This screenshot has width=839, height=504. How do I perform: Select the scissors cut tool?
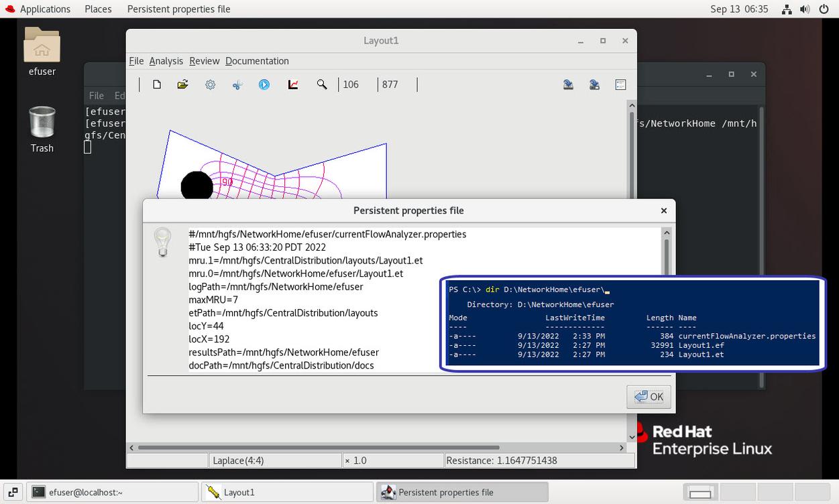click(237, 84)
